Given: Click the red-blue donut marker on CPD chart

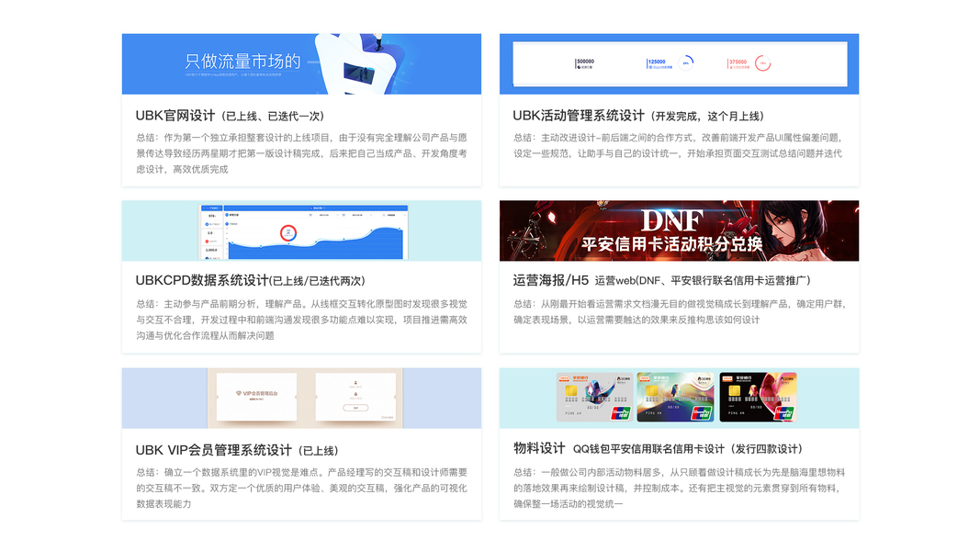Looking at the screenshot, I should 288,233.
